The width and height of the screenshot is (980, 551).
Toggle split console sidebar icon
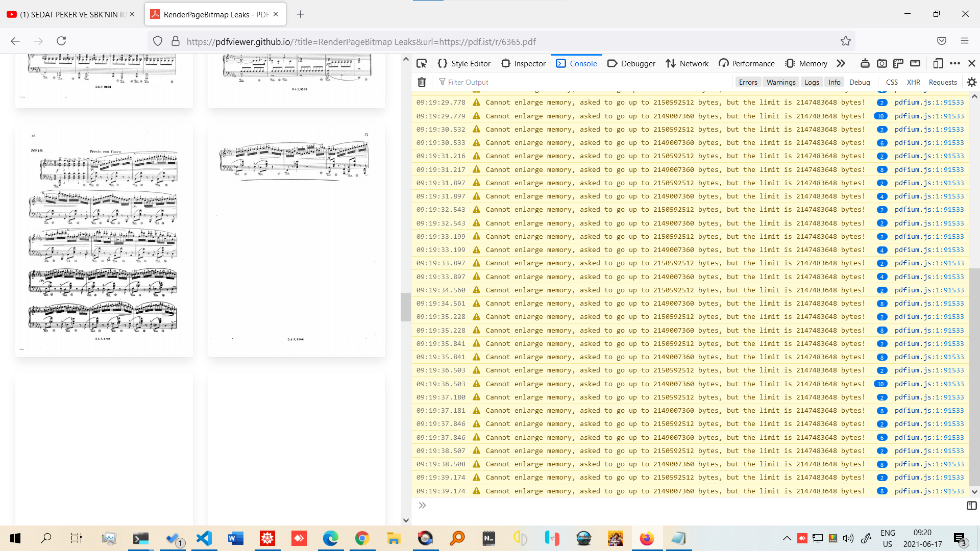coord(971,506)
